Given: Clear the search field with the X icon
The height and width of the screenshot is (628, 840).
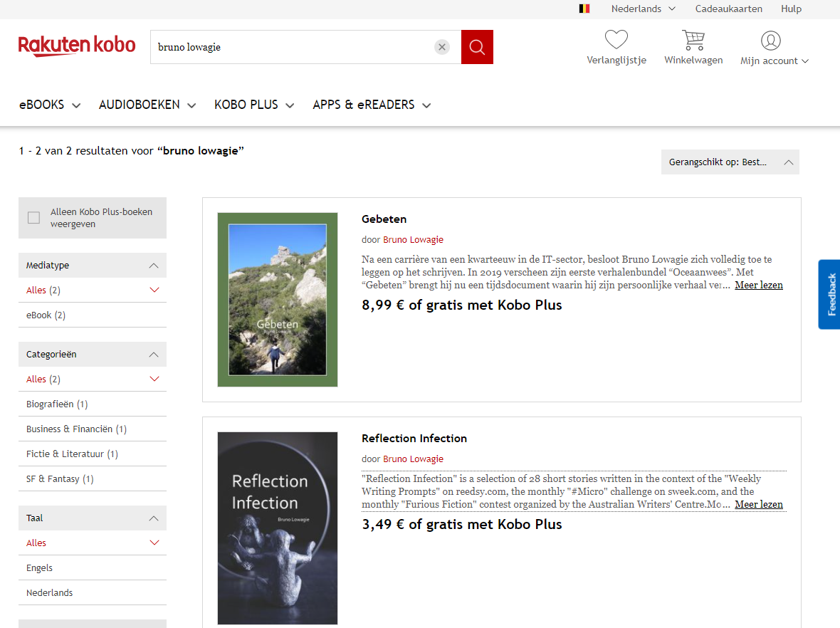Looking at the screenshot, I should point(442,47).
